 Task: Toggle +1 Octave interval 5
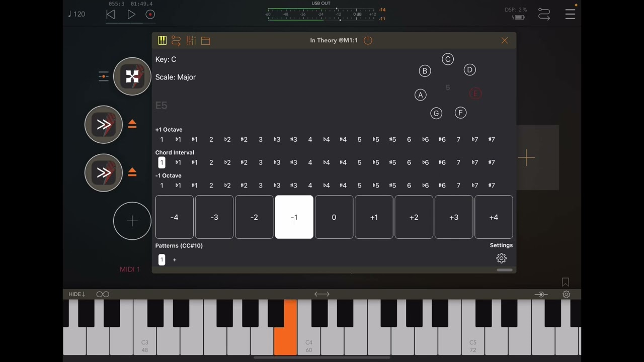pyautogui.click(x=359, y=139)
